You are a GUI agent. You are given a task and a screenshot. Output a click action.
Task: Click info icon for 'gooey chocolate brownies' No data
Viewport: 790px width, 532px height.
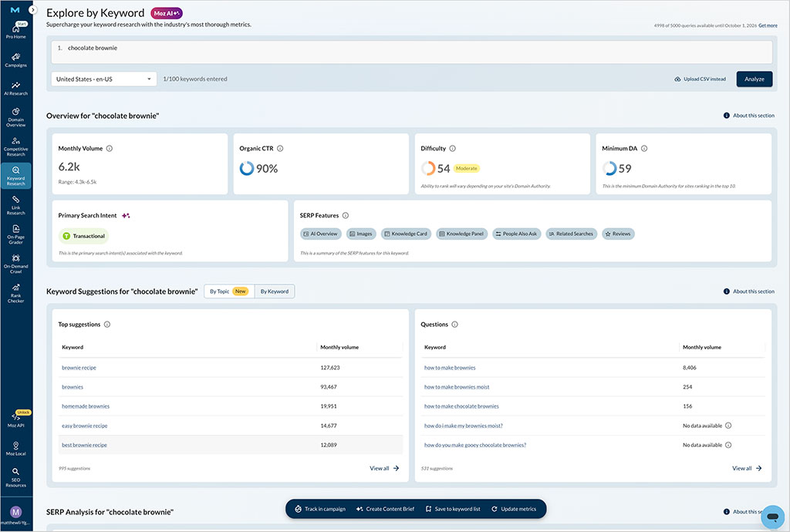(x=728, y=445)
